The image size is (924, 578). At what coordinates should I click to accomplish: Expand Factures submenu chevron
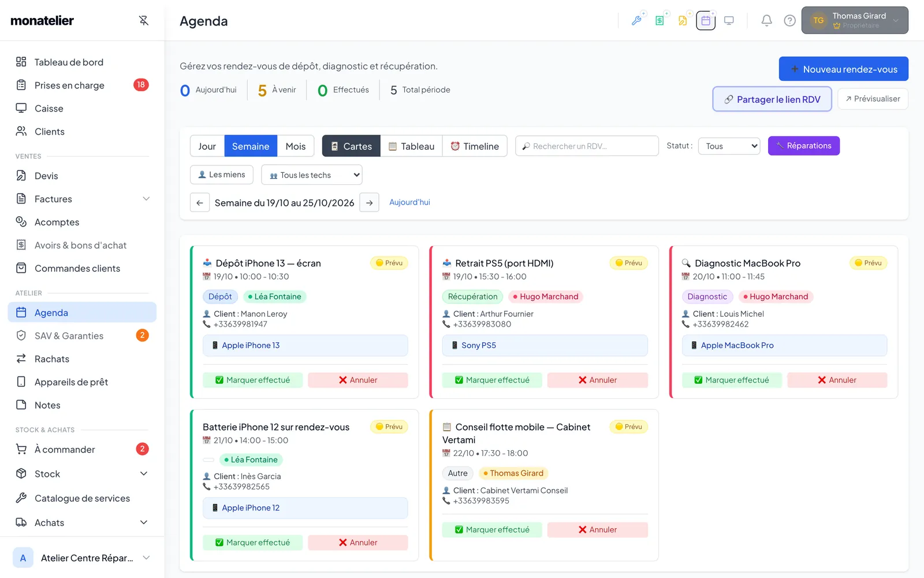[146, 199]
